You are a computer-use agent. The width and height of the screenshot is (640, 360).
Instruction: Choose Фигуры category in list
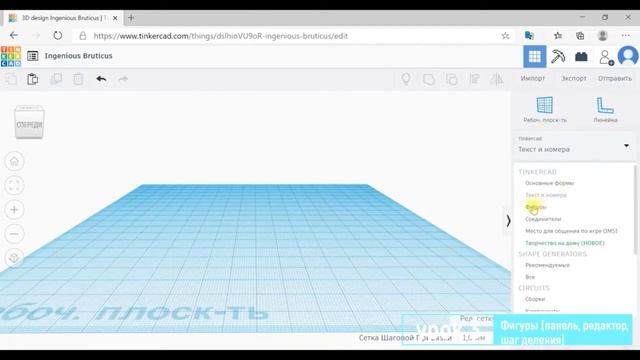pos(536,207)
